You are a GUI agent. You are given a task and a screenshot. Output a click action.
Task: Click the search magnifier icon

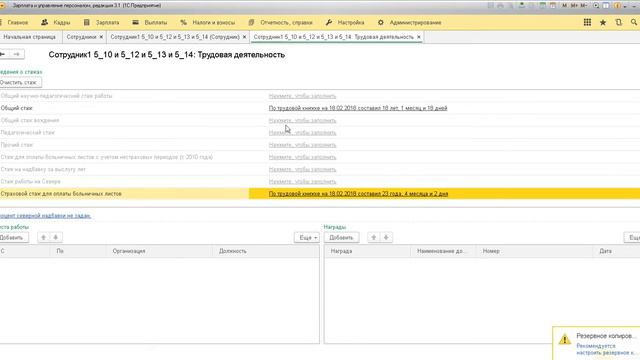[634, 22]
